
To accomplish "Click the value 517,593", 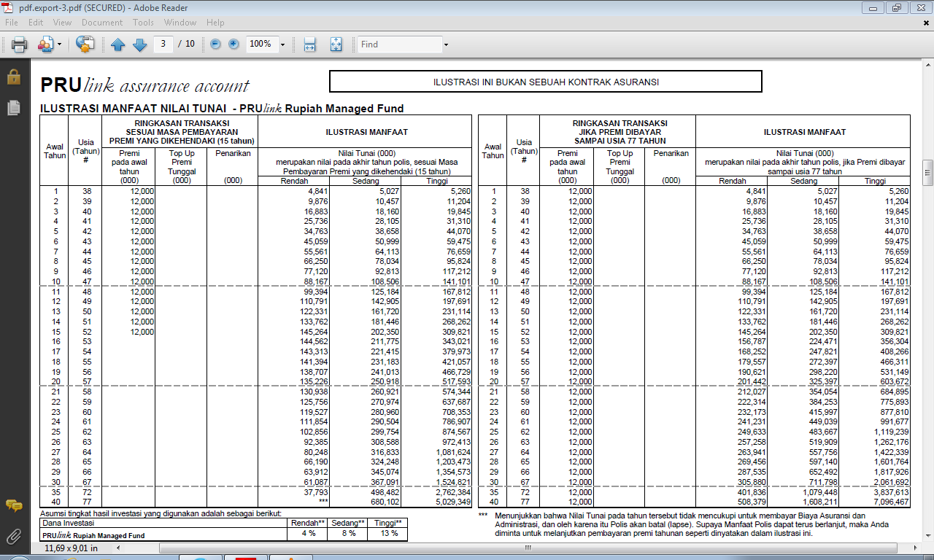I will (x=458, y=381).
